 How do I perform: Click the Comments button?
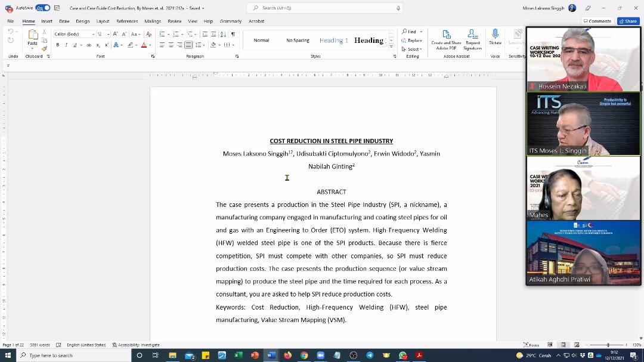click(x=597, y=21)
